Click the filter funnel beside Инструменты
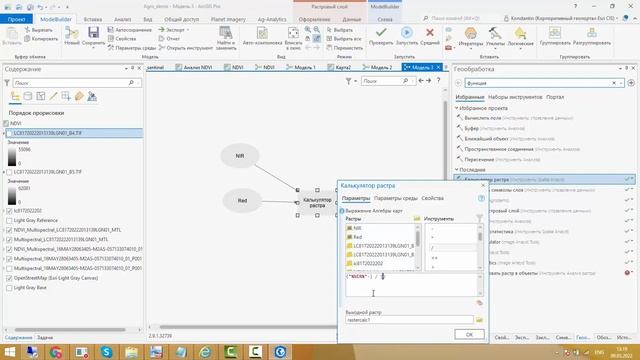 click(480, 218)
